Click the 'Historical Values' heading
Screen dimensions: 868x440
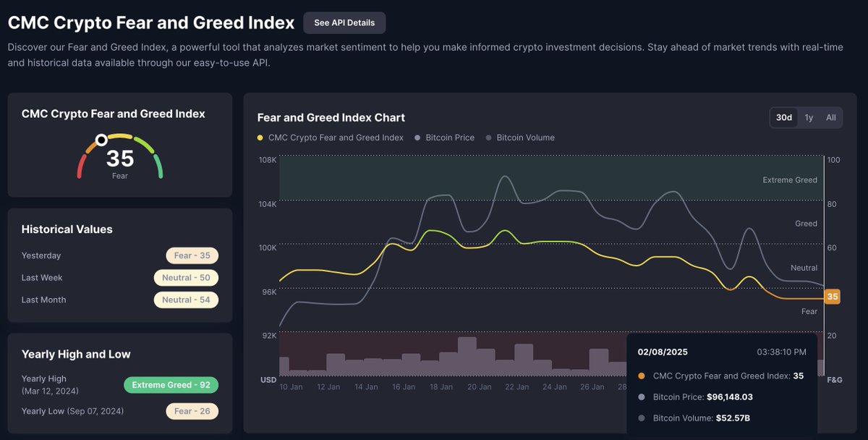coord(67,229)
